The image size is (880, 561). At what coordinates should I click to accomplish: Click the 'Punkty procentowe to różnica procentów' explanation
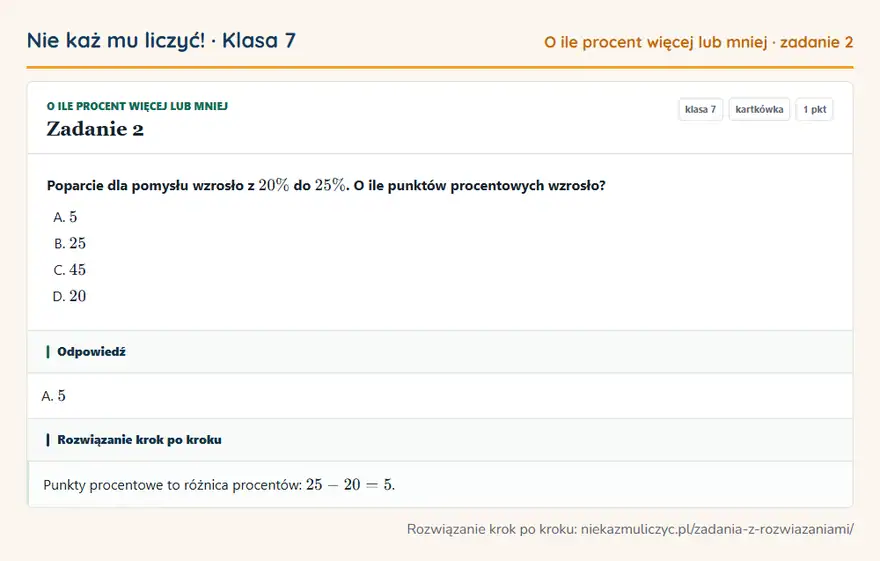(219, 485)
